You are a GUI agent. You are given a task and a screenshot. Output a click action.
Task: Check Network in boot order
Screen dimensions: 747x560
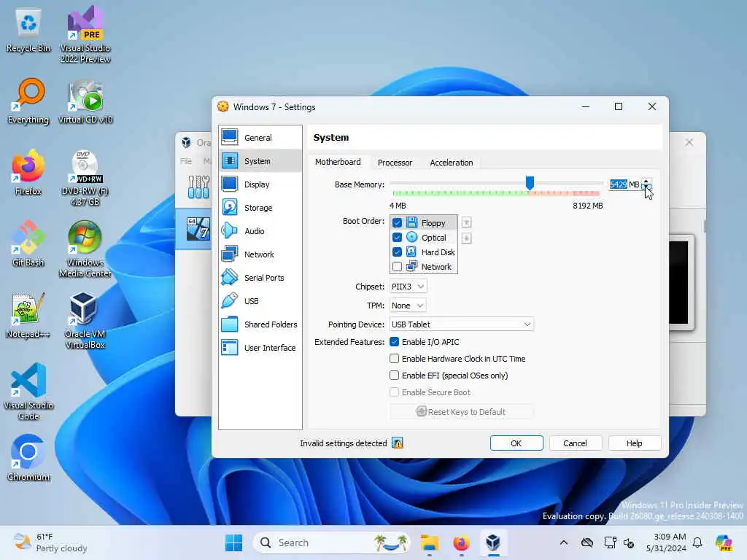coord(397,267)
